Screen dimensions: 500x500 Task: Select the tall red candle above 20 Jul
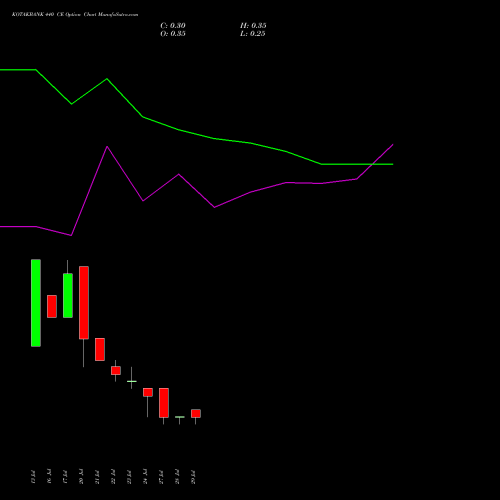point(84,303)
